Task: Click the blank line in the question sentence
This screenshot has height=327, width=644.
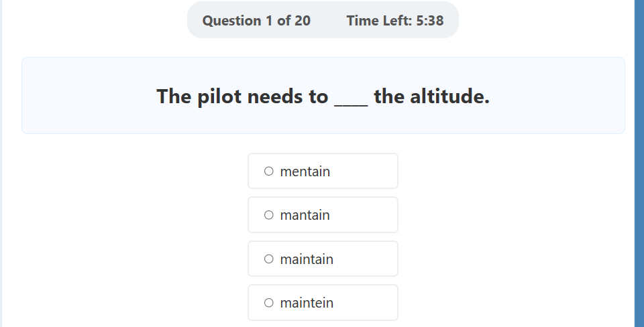Action: pos(351,99)
